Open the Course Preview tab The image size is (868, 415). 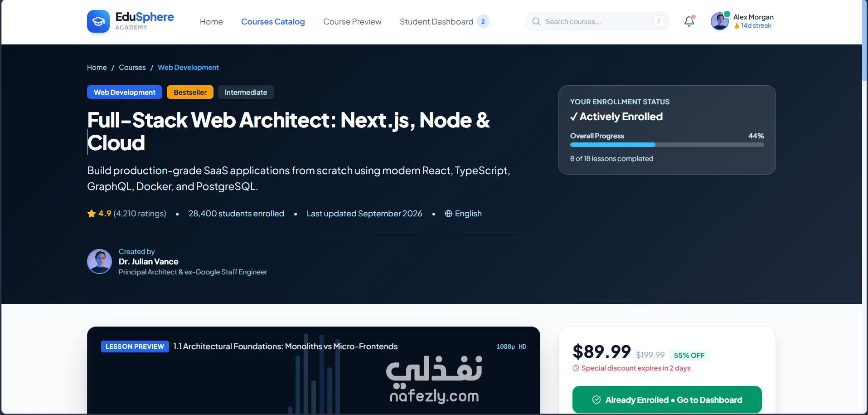[352, 21]
